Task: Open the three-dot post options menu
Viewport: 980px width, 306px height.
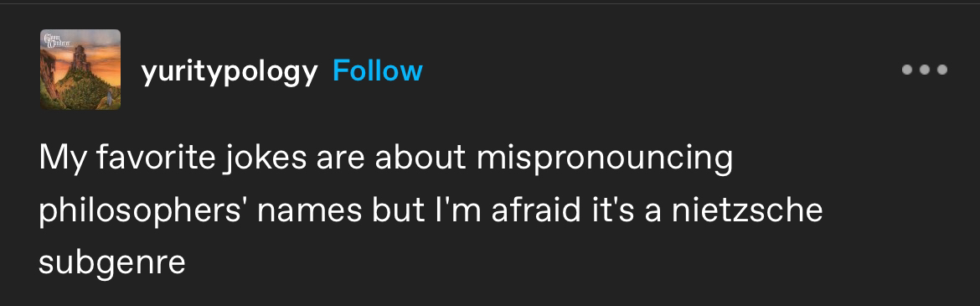Action: [925, 70]
